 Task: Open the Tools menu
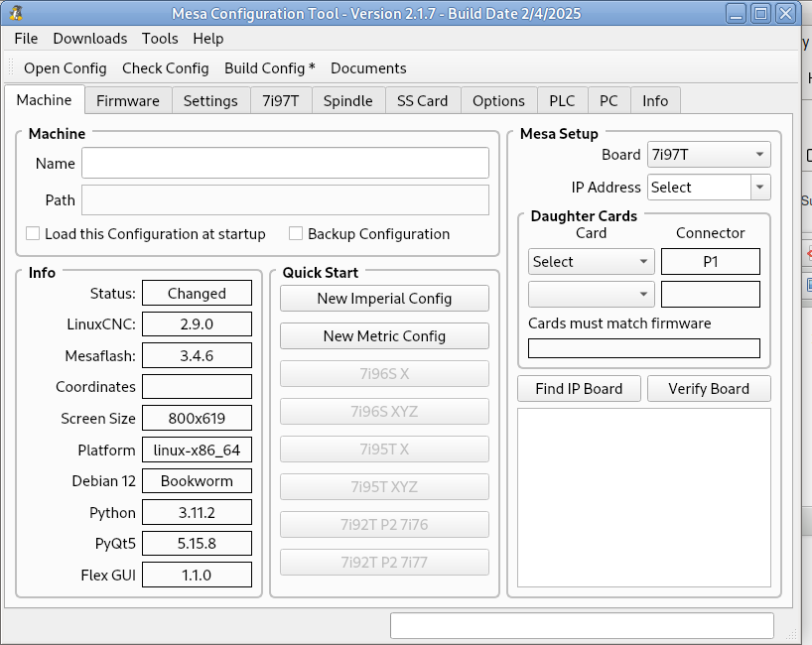(x=160, y=39)
